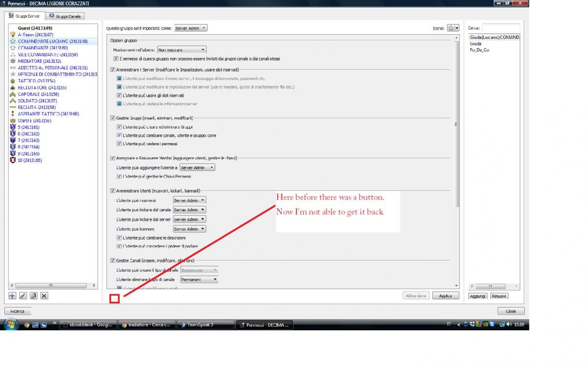Uncheck L'utente può usare gli slot riservati
588x367 pixels.
(x=119, y=95)
